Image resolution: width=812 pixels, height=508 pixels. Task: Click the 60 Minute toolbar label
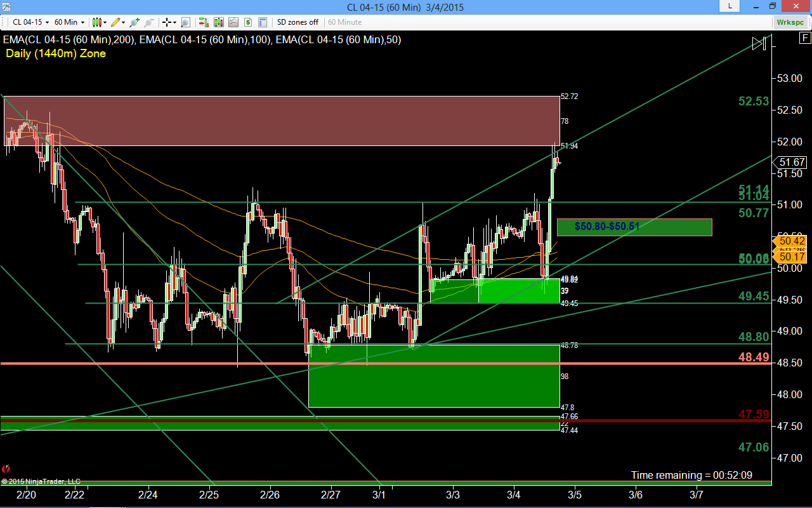(344, 22)
